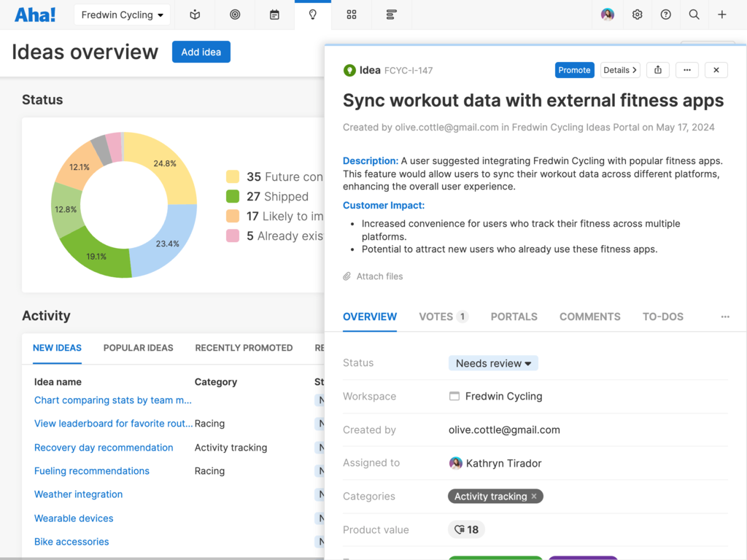Screen dimensions: 747x560
Task: Click the Idea name column header
Action: point(58,382)
